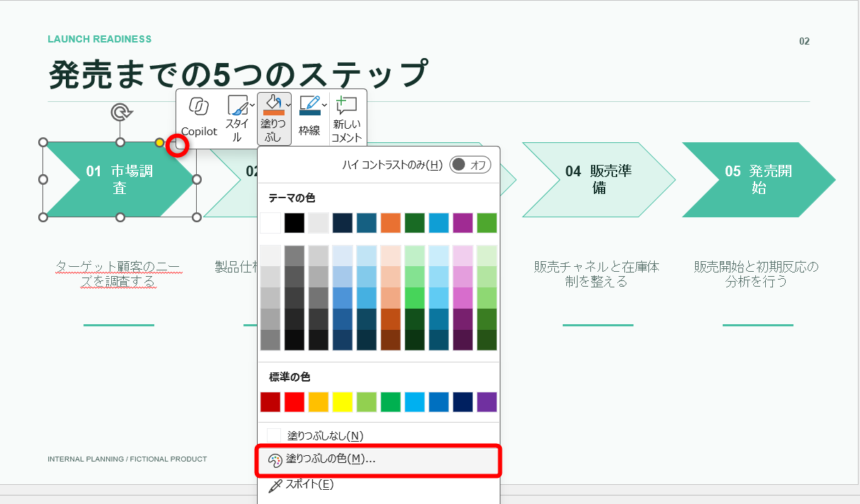The image size is (860, 504).
Task: Pick sky blue in the theme colors top row
Action: click(x=439, y=223)
